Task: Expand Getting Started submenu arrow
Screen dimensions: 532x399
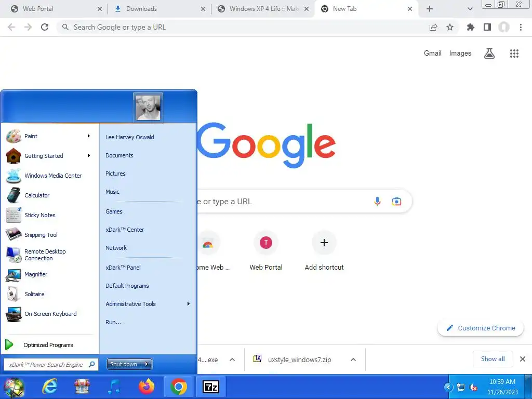Action: [88, 156]
